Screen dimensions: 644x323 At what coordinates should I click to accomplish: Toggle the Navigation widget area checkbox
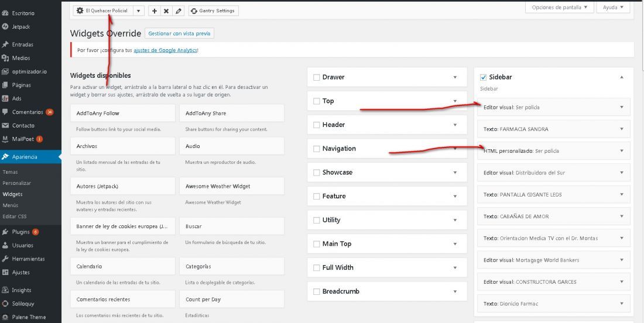[x=316, y=149]
